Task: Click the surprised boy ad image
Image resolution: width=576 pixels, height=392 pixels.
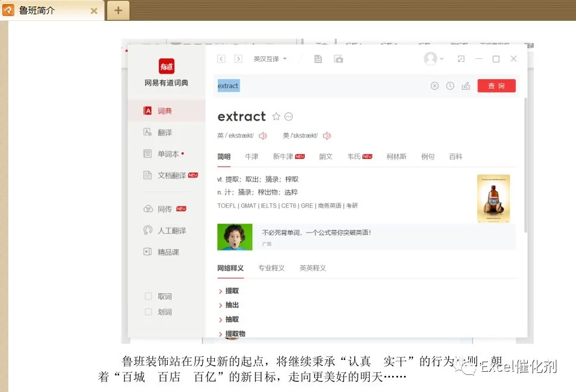Action: pos(234,237)
